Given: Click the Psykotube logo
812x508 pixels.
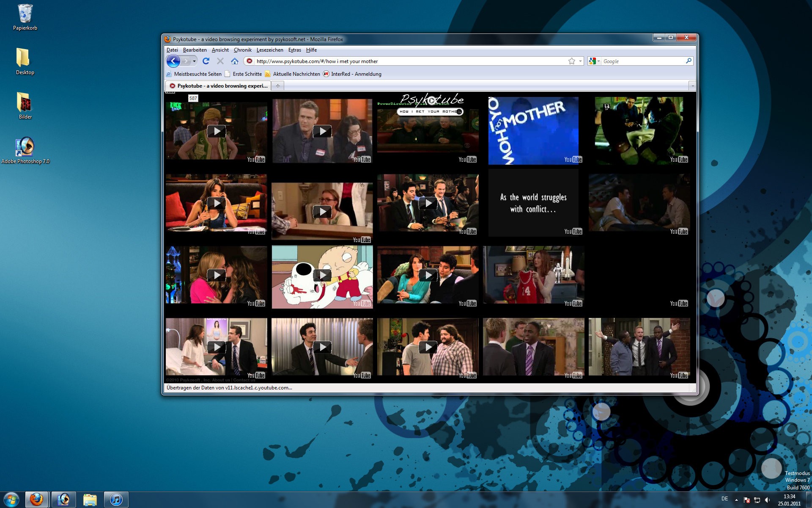Looking at the screenshot, I should pyautogui.click(x=432, y=99).
